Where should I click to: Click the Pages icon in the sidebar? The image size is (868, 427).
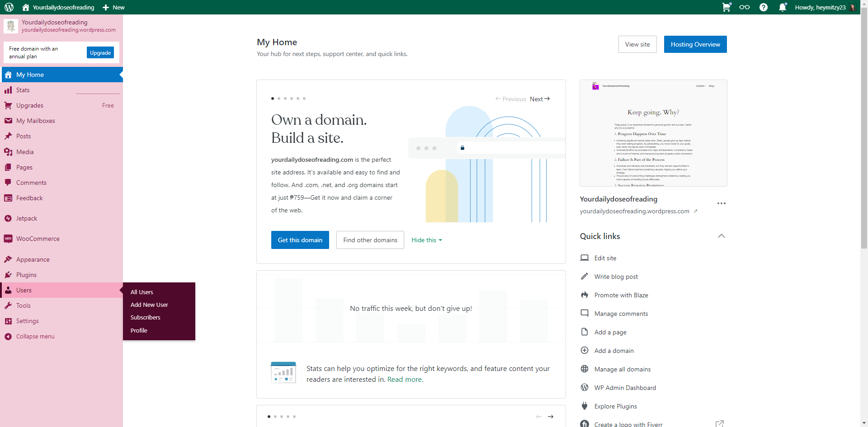click(8, 167)
